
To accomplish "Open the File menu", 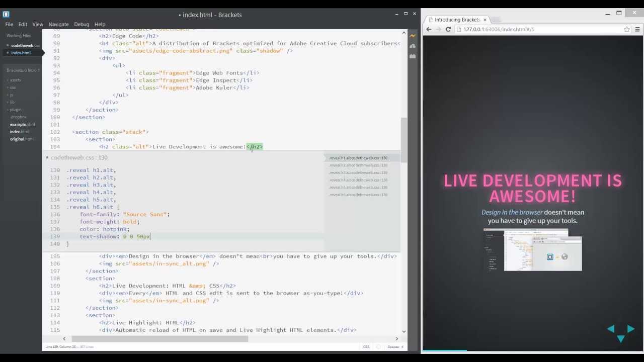I will point(9,24).
